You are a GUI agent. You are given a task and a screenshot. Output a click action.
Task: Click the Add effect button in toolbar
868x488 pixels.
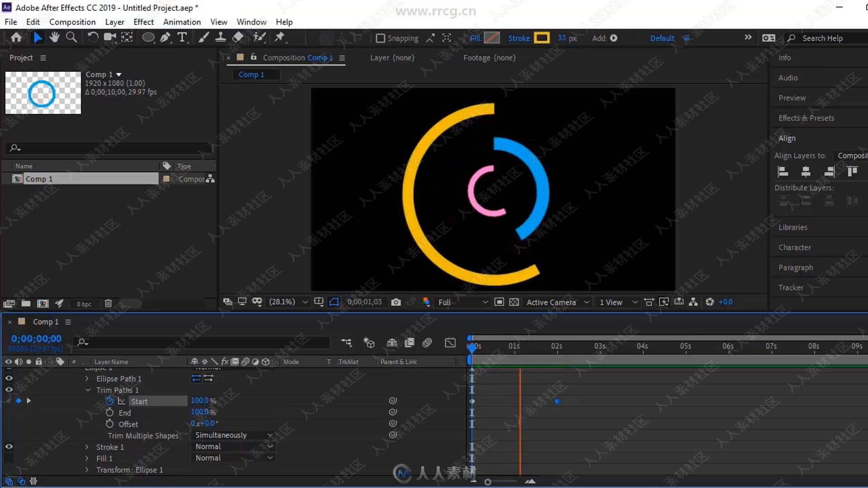(613, 38)
